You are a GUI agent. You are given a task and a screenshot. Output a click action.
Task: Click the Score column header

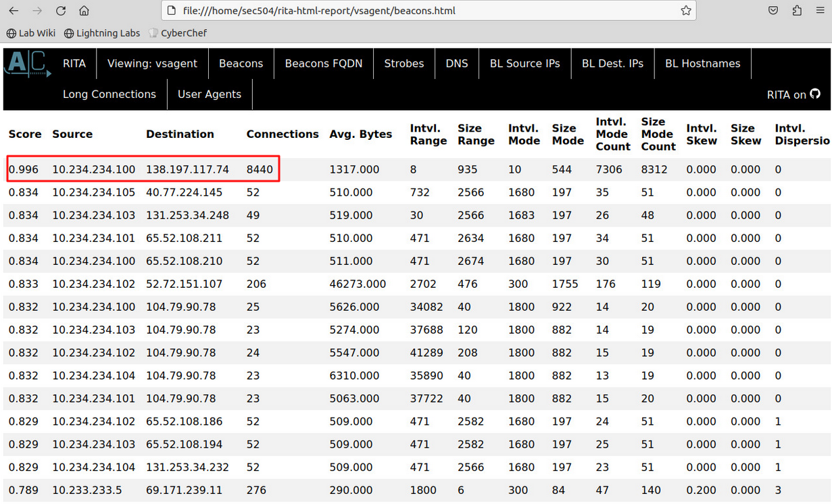[25, 134]
